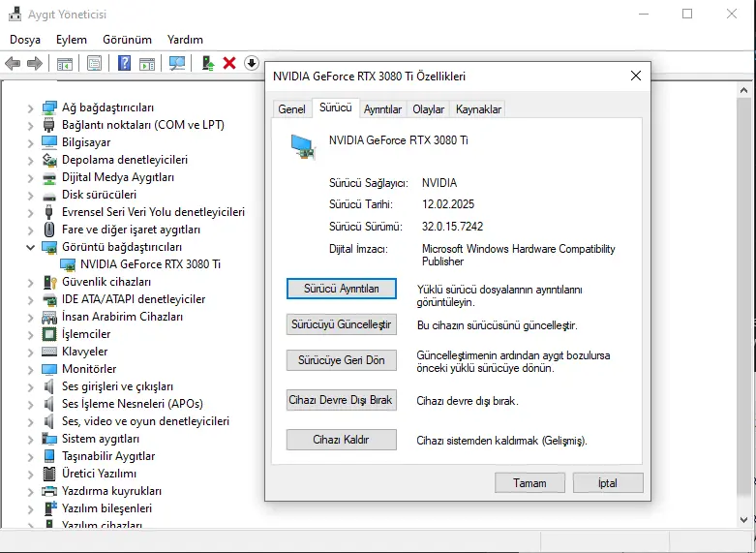Click the mouse icon beside Fare ve diğer

click(49, 230)
